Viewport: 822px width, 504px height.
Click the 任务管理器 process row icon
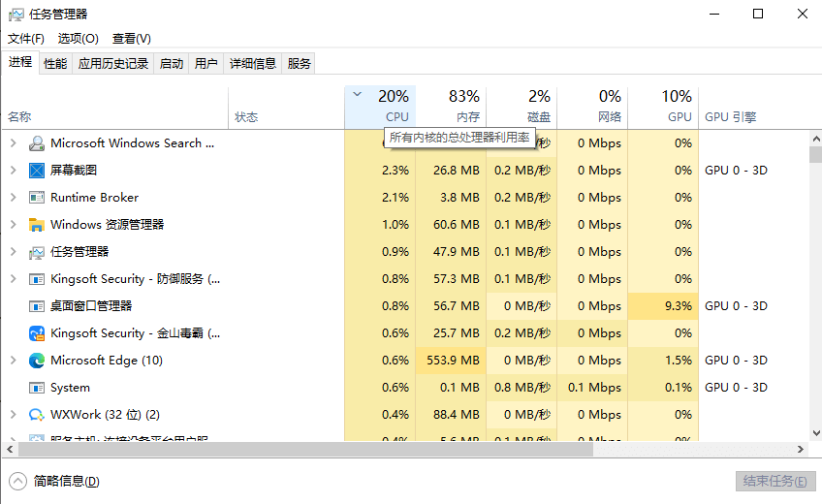click(x=36, y=252)
